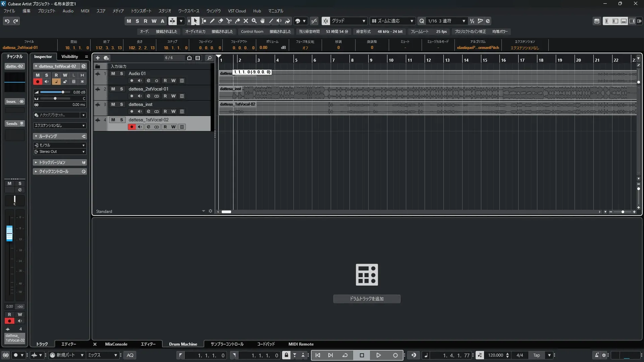Open the トランスポート menu
The height and width of the screenshot is (362, 644).
click(141, 11)
